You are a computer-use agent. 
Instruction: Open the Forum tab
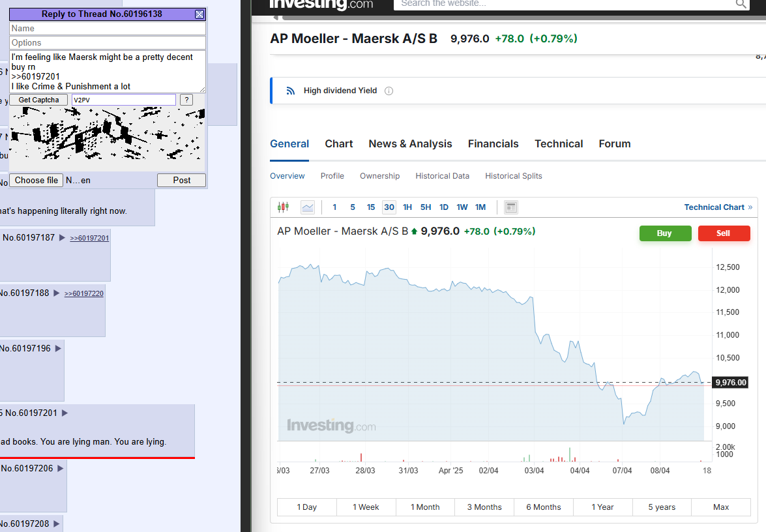(615, 143)
